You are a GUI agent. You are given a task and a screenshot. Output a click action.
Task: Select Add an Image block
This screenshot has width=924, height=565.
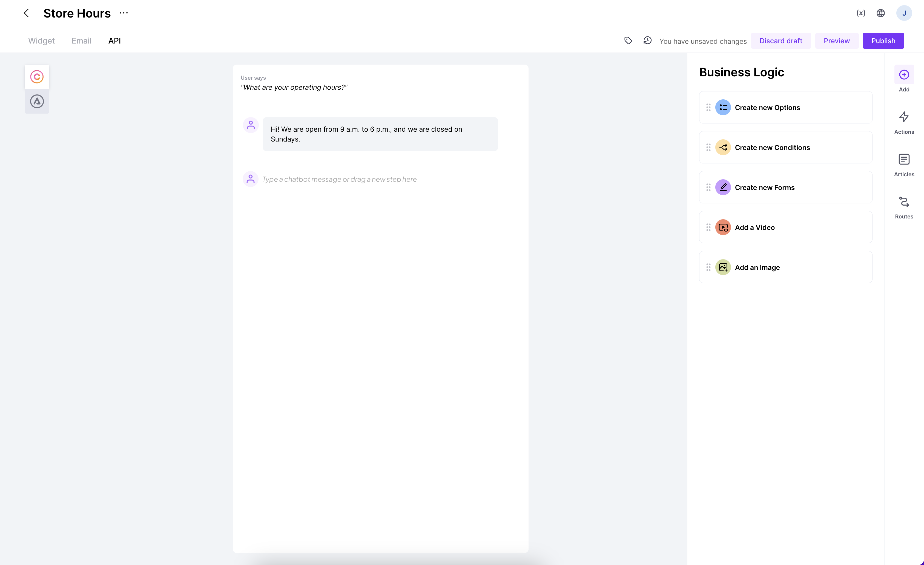(x=785, y=267)
